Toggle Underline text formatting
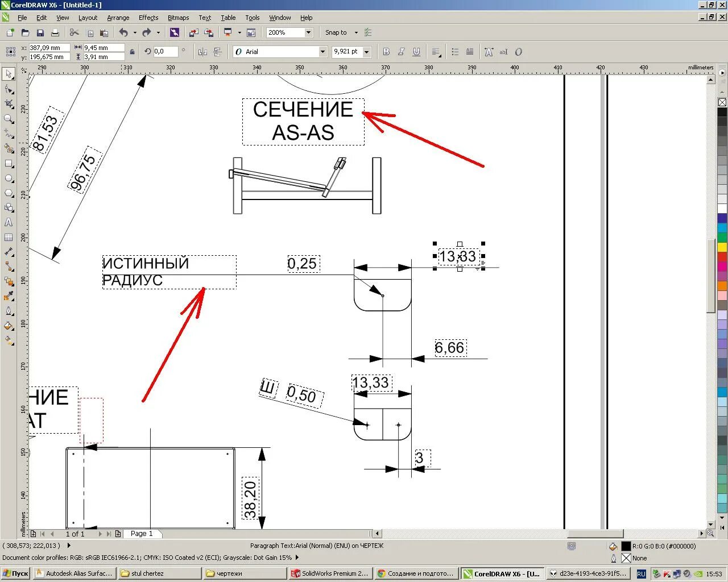 pyautogui.click(x=416, y=52)
